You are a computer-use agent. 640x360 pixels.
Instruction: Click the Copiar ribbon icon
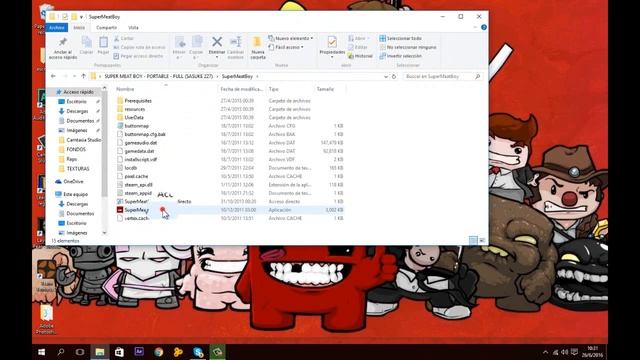86,42
